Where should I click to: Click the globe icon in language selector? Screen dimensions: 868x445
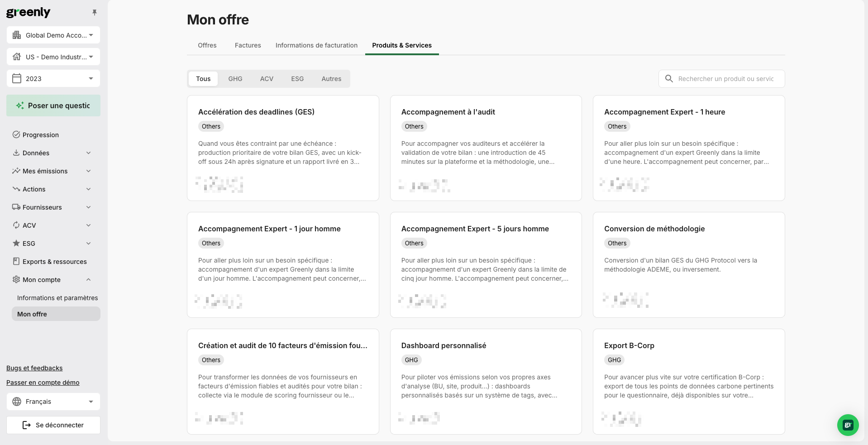[x=17, y=402]
